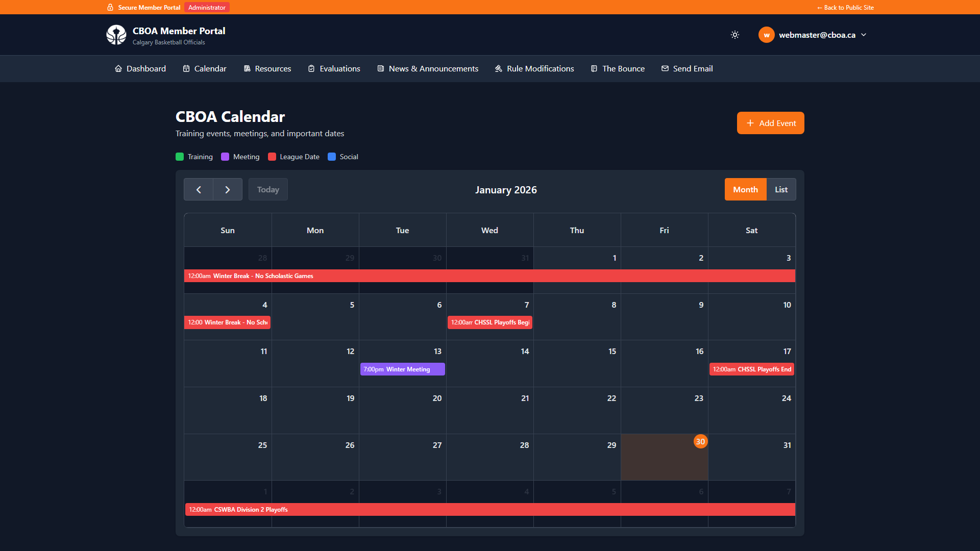Screen dimensions: 980x551
Task: Click the CBOA basketball logo icon
Action: 116,35
